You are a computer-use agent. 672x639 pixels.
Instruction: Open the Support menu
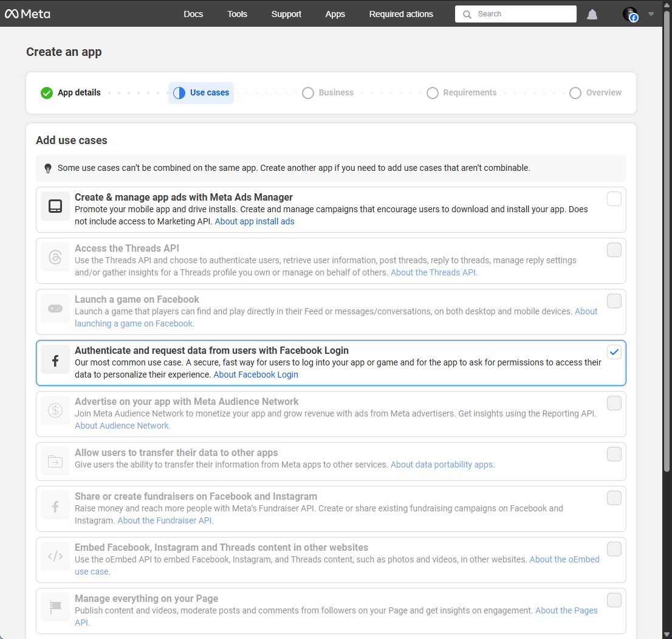(x=286, y=14)
